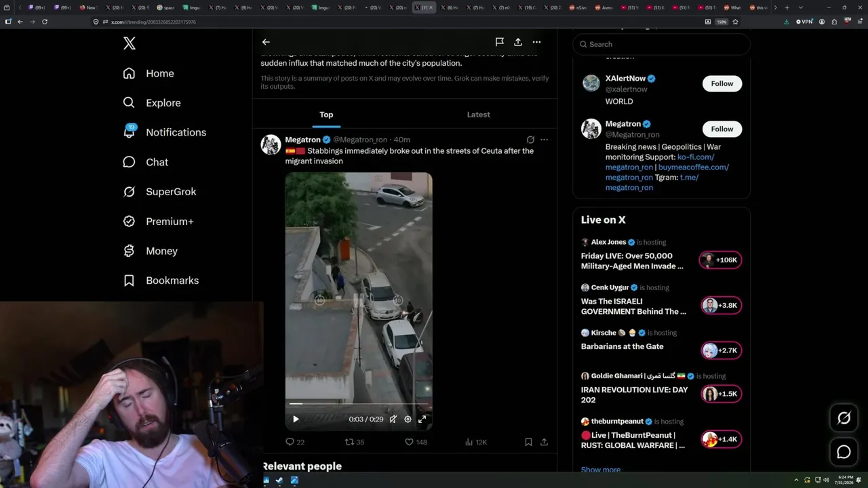The width and height of the screenshot is (868, 488).
Task: Click the X logo in the sidebar
Action: [x=130, y=43]
